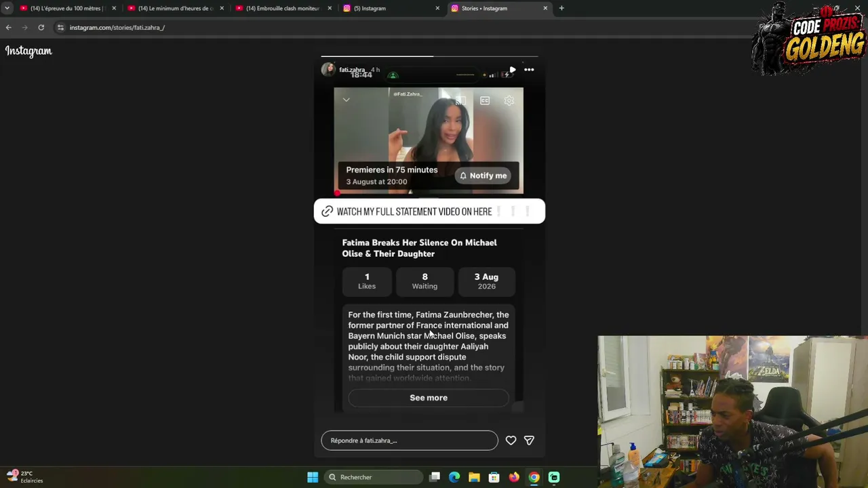Open Microsoft Store from the taskbar
Screen dimensions: 868x488
click(494, 477)
